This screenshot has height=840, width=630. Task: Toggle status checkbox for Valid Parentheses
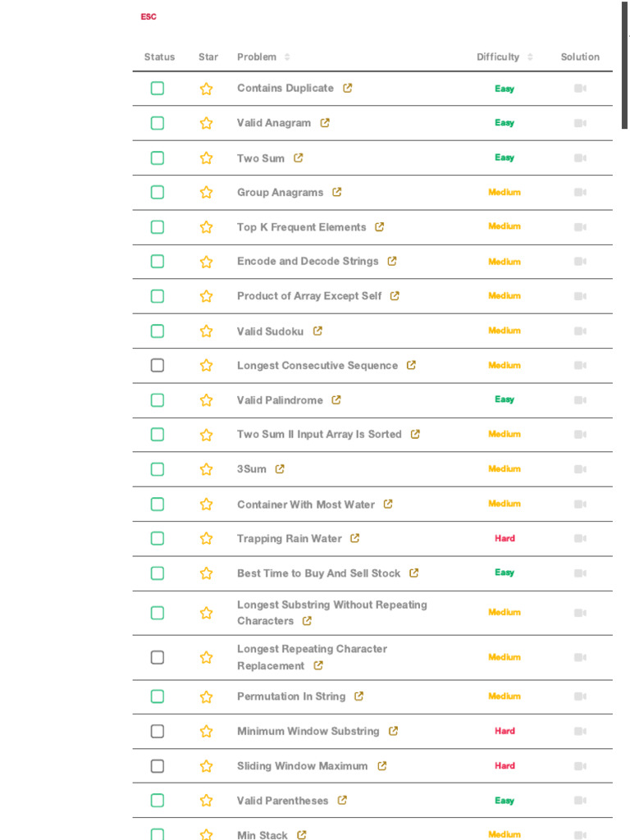(x=157, y=801)
